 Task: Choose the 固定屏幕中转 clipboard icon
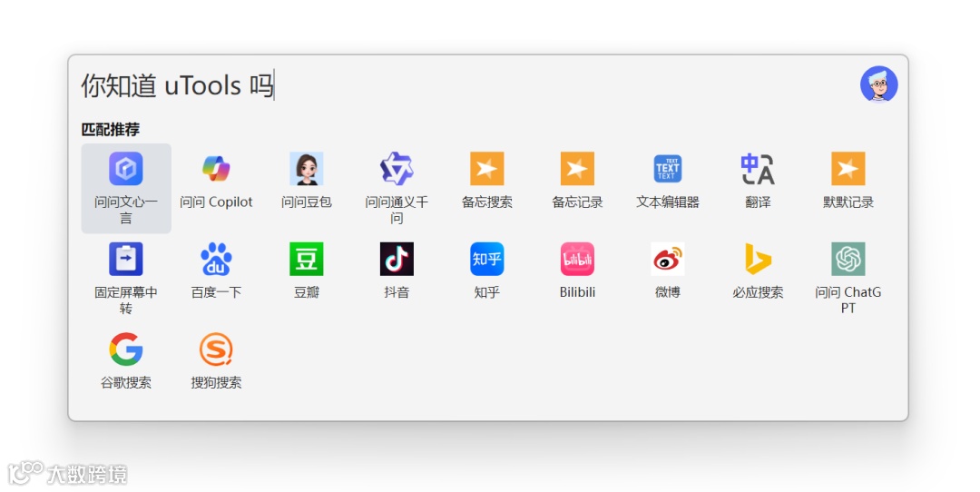coord(126,259)
